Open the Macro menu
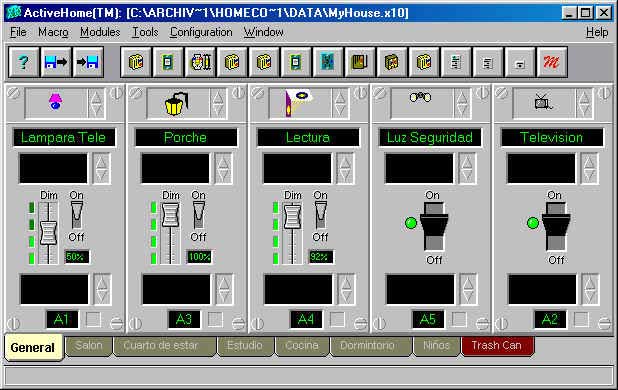The width and height of the screenshot is (618, 390). click(x=53, y=32)
